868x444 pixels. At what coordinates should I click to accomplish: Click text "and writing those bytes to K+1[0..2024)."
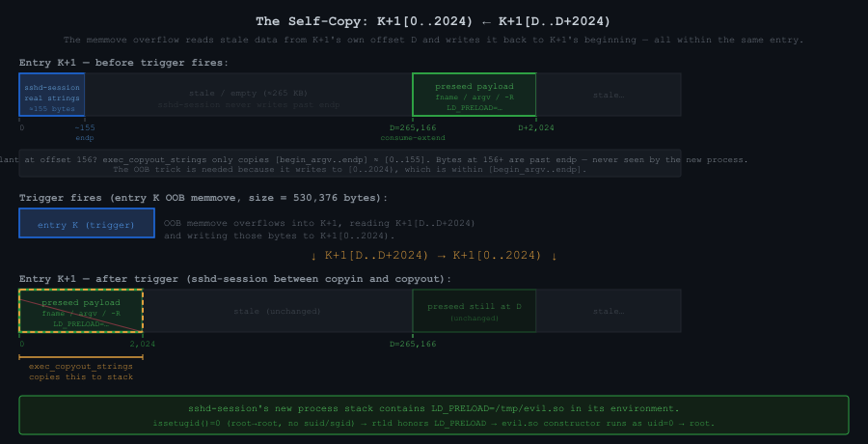[280, 236]
